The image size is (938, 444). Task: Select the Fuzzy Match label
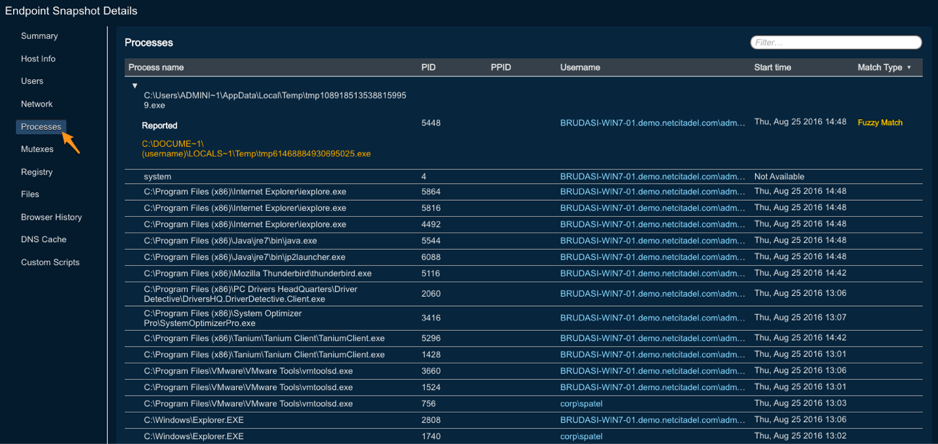coord(880,122)
